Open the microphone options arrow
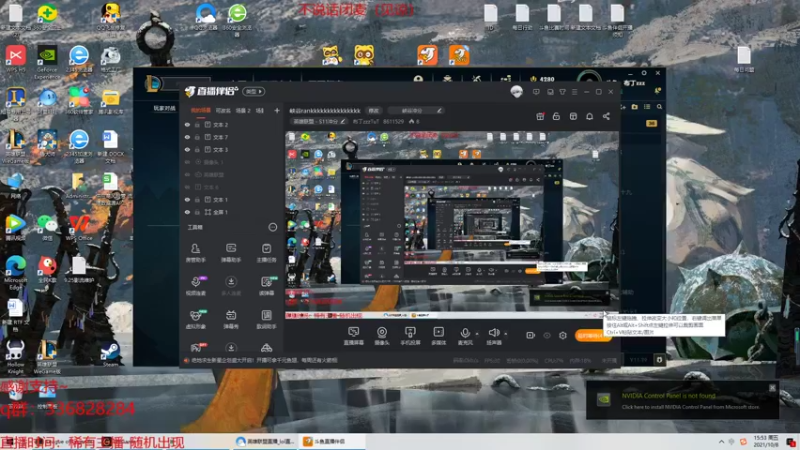This screenshot has width=800, height=450. (x=477, y=334)
